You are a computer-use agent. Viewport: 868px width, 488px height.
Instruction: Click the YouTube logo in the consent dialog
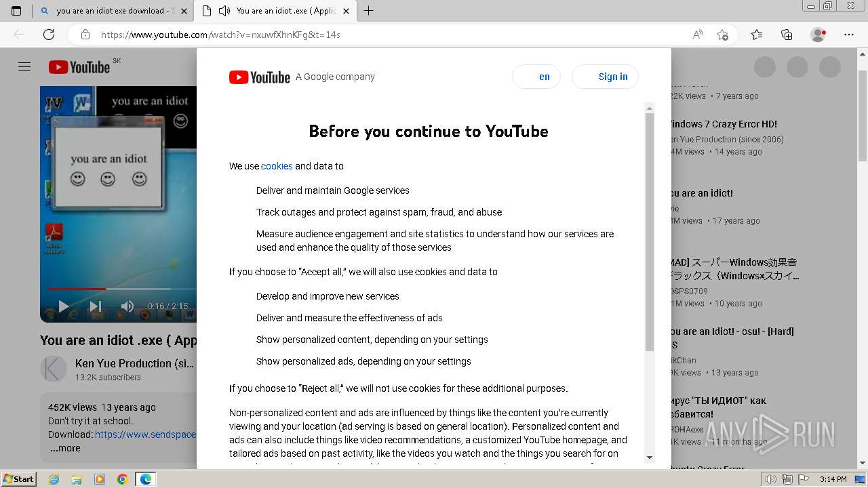tap(260, 77)
